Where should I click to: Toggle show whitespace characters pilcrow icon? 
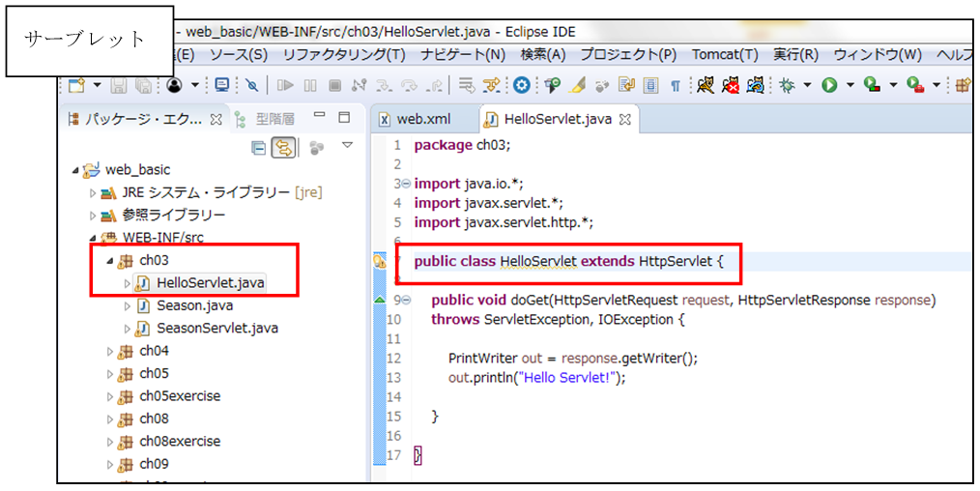click(676, 85)
